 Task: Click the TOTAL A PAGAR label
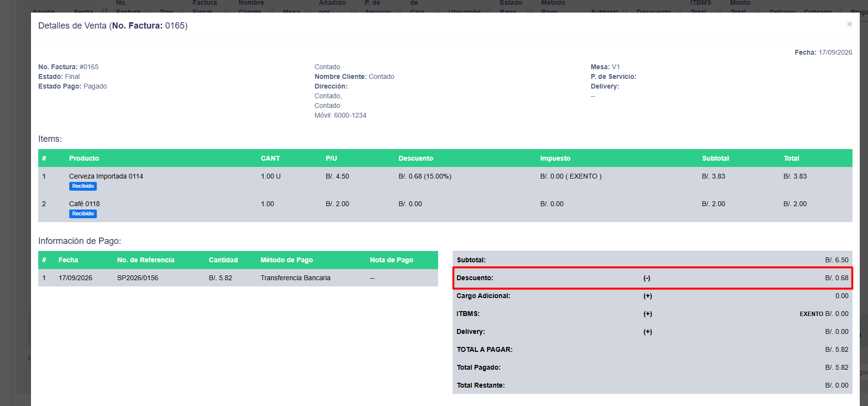click(485, 349)
